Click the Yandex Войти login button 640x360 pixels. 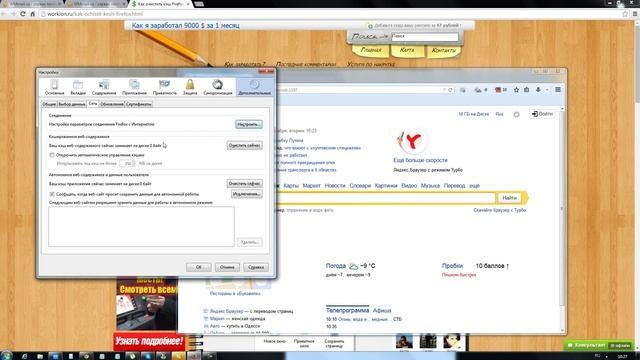pos(542,114)
